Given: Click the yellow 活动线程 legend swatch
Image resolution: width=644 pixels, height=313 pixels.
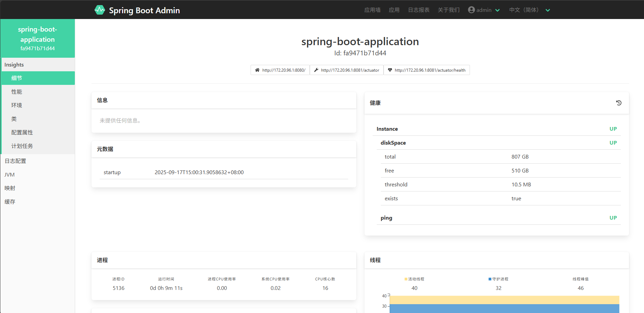Looking at the screenshot, I should pos(406,279).
